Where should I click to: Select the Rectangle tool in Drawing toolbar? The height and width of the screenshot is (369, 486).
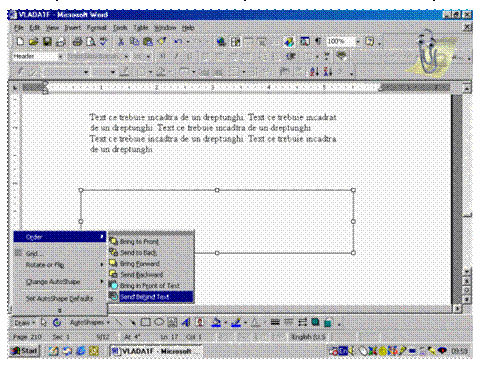145,322
